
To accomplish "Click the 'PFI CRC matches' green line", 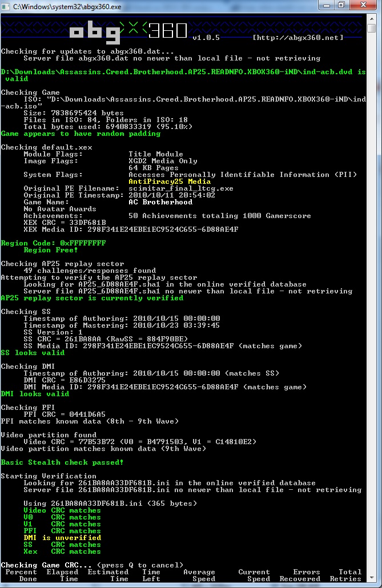I will click(x=62, y=531).
